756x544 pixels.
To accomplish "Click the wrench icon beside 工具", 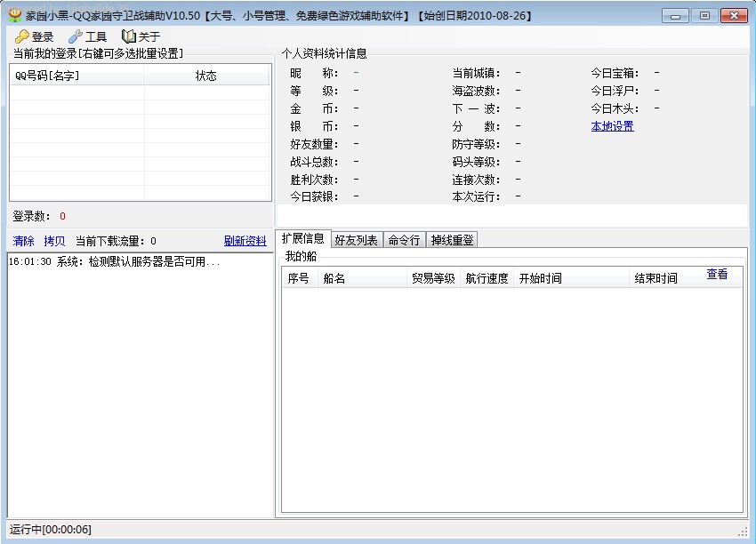I will pos(76,36).
